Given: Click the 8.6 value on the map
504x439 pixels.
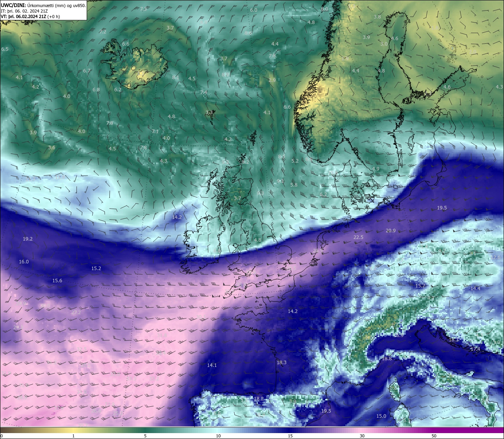Looking at the screenshot, I should 248,33.
